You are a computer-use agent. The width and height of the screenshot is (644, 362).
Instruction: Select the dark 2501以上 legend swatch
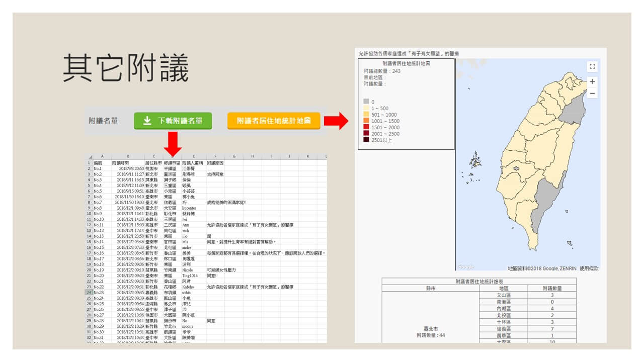tap(366, 140)
